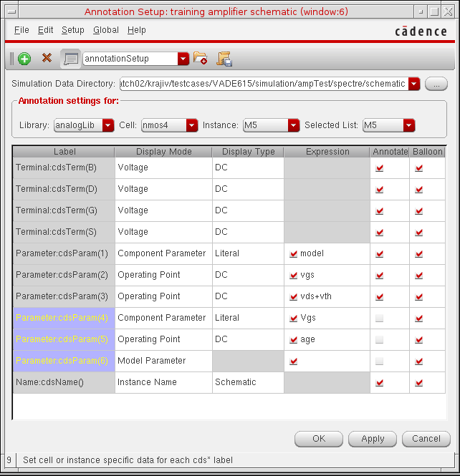Open the Instance M5 dropdown
Screen dimensions: 460x476
pos(294,125)
